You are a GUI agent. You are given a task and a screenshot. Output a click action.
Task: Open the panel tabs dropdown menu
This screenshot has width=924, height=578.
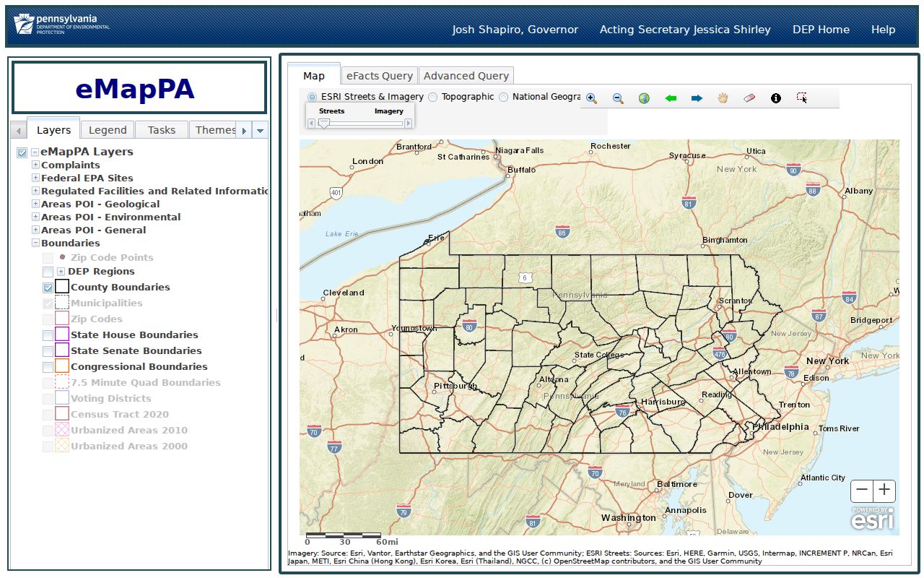tap(261, 131)
